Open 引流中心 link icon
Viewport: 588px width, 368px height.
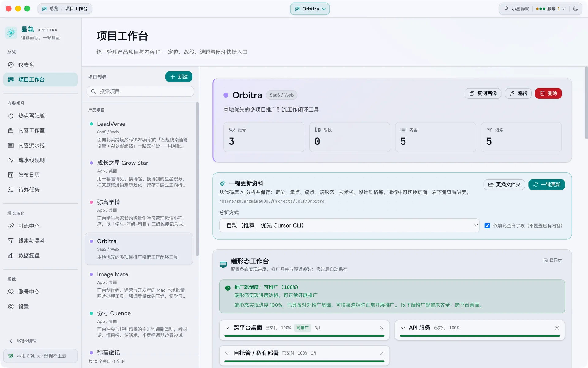pos(11,226)
